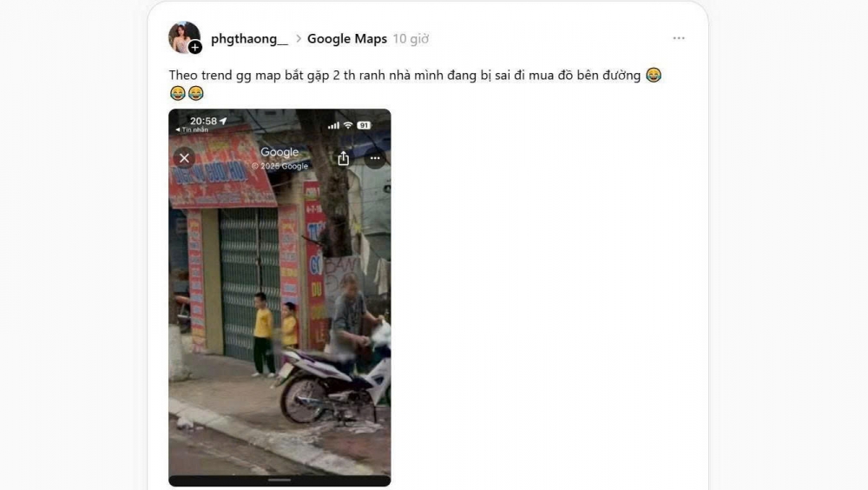Tap the share icon in street view
Screen dimensions: 868x490
(x=343, y=158)
